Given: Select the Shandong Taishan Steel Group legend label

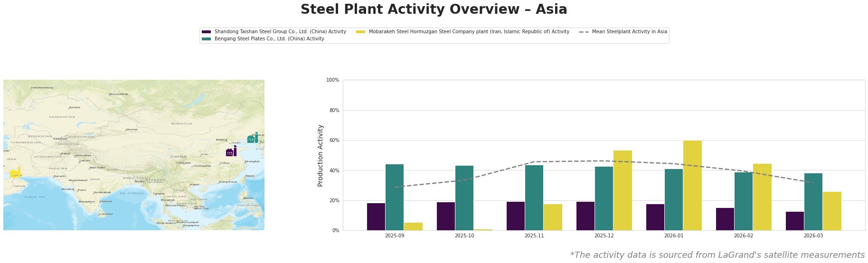Looking at the screenshot, I should [x=280, y=32].
